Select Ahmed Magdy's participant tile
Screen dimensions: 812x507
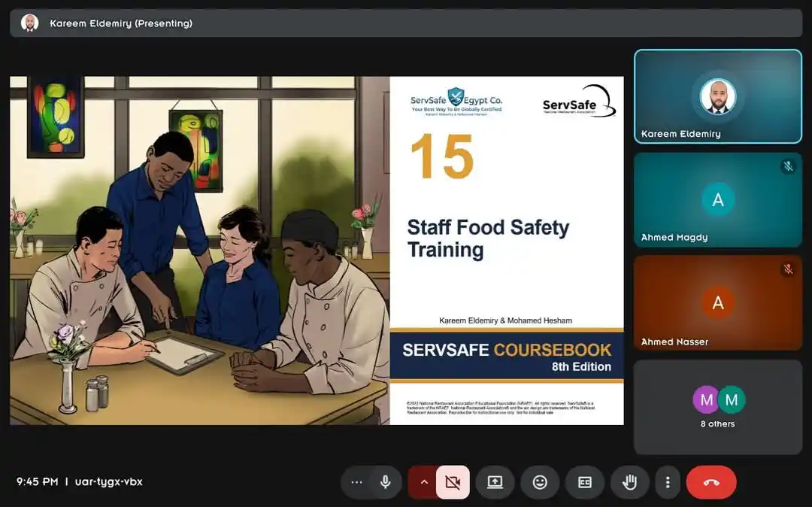coord(718,200)
